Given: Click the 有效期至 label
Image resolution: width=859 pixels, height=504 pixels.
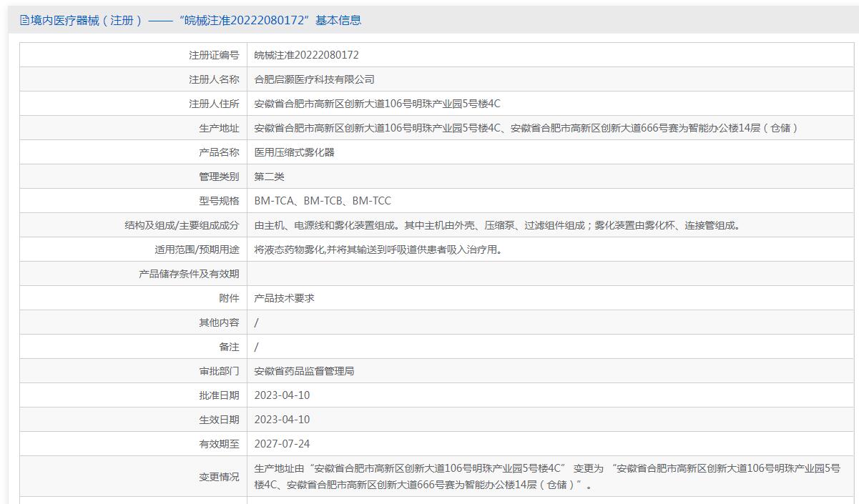Looking at the screenshot, I should point(219,444).
